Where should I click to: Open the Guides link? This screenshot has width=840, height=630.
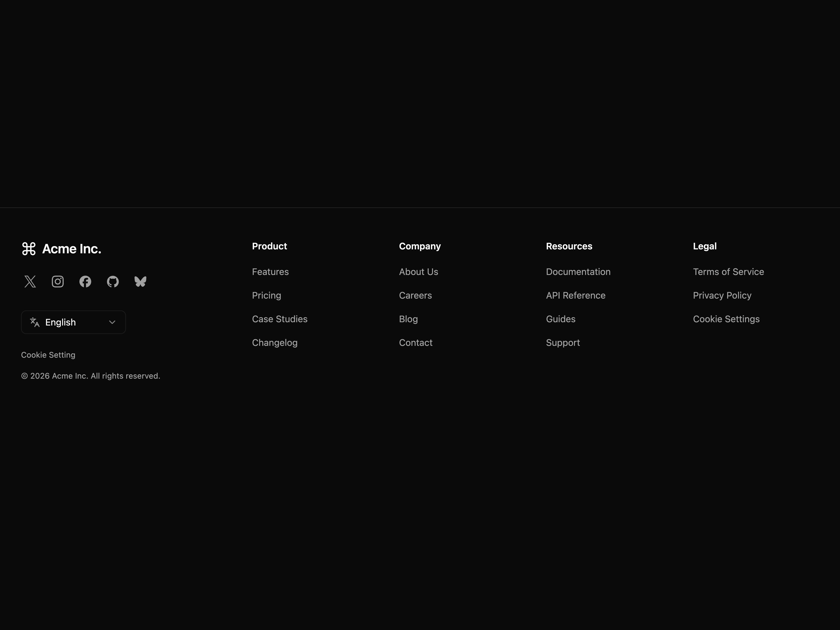(561, 319)
